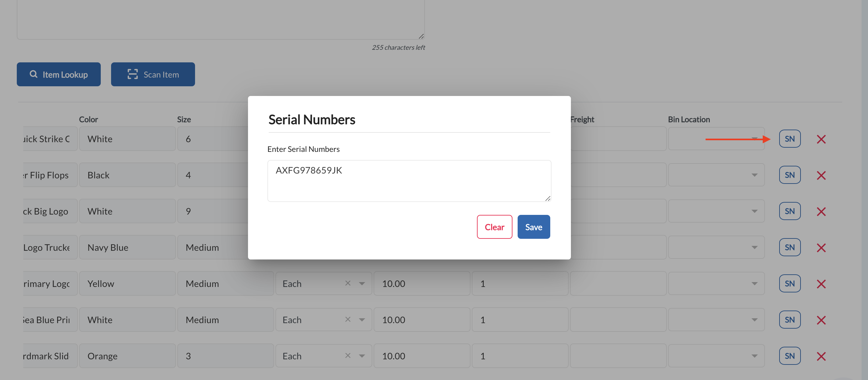Click the Save button in Serial Numbers dialog

[533, 227]
